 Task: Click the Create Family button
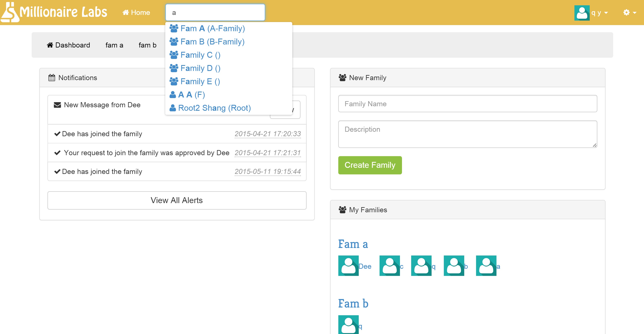(370, 165)
